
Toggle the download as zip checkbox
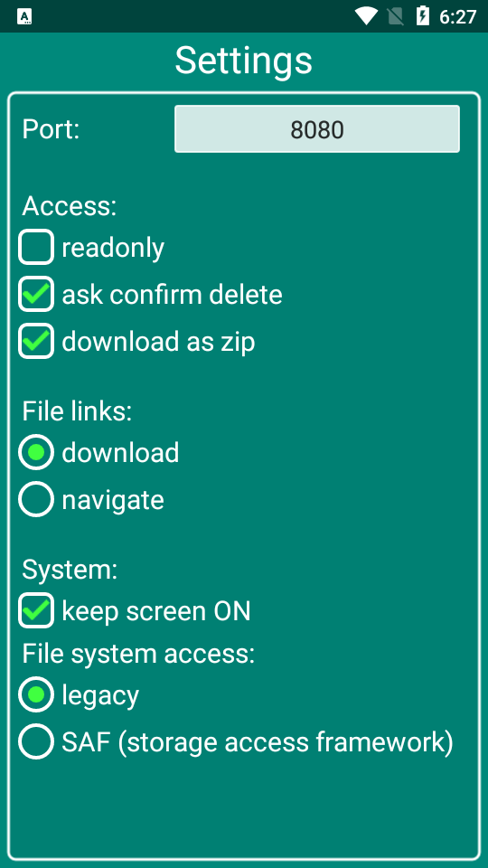[36, 342]
